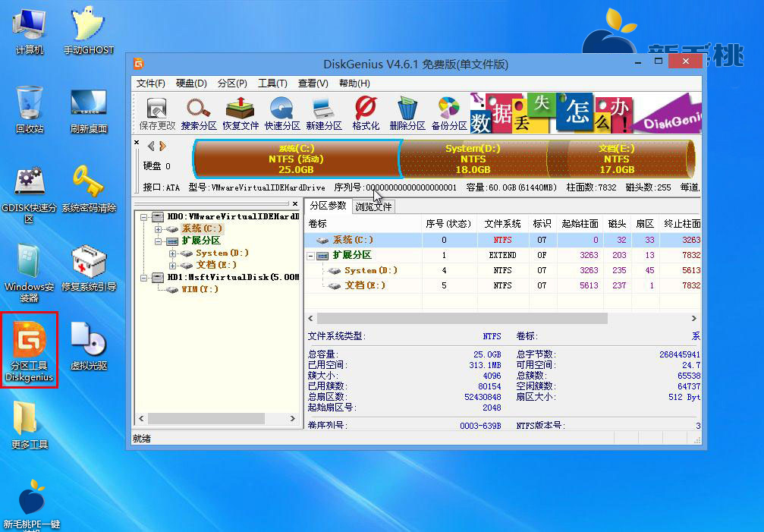The height and width of the screenshot is (532, 764).
Task: Open the 工具(T) menu
Action: (x=272, y=83)
